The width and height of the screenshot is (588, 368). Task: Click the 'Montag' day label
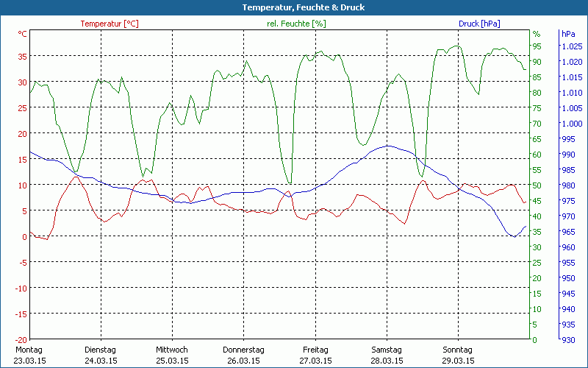pos(29,350)
